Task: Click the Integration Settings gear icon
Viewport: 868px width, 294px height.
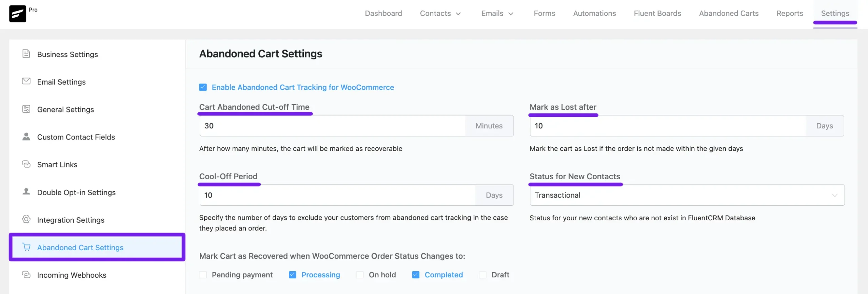Action: point(26,219)
